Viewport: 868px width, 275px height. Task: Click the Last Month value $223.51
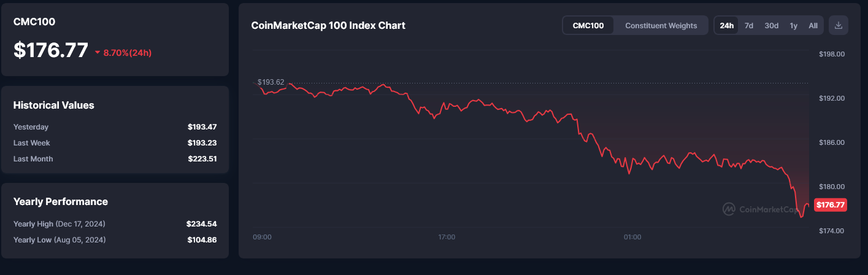(202, 159)
